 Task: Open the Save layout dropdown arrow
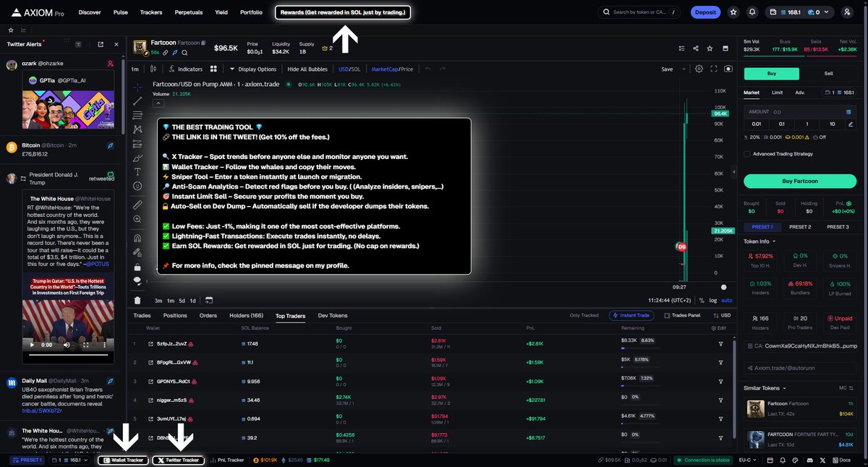click(x=682, y=69)
